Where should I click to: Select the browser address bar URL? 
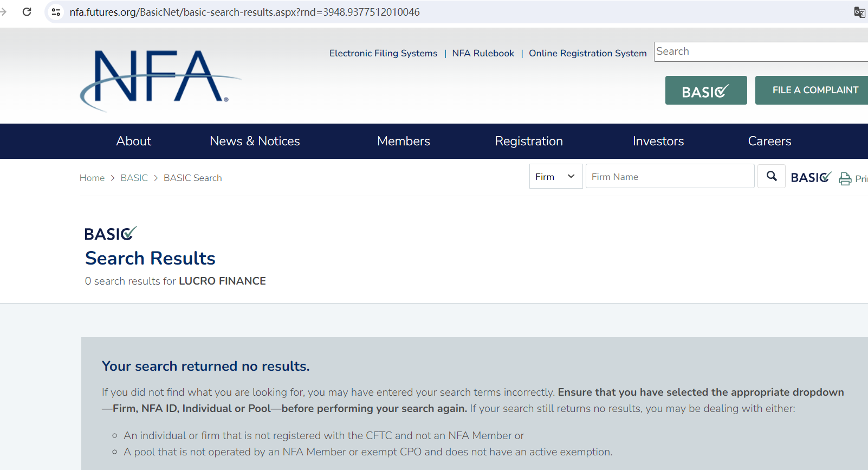point(245,12)
